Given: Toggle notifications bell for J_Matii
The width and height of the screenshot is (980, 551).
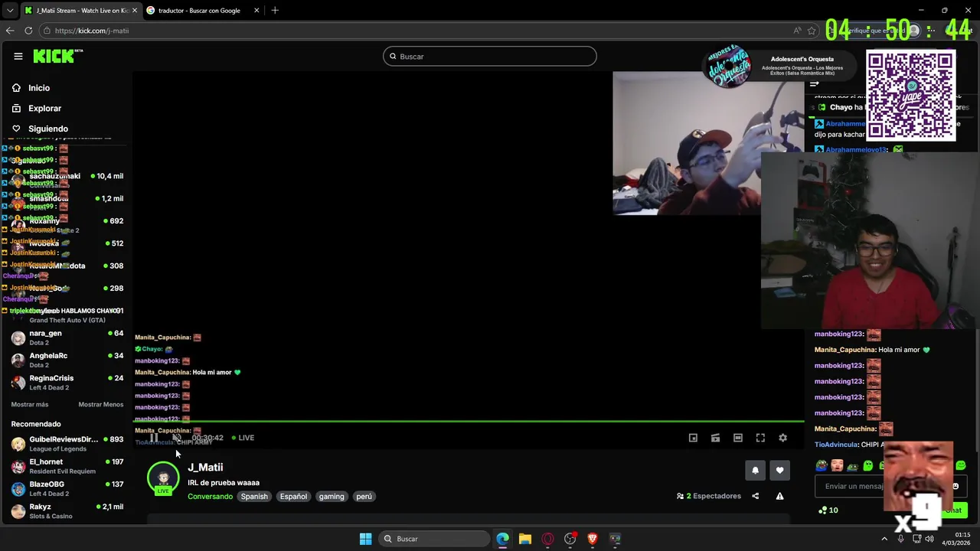Looking at the screenshot, I should (755, 471).
